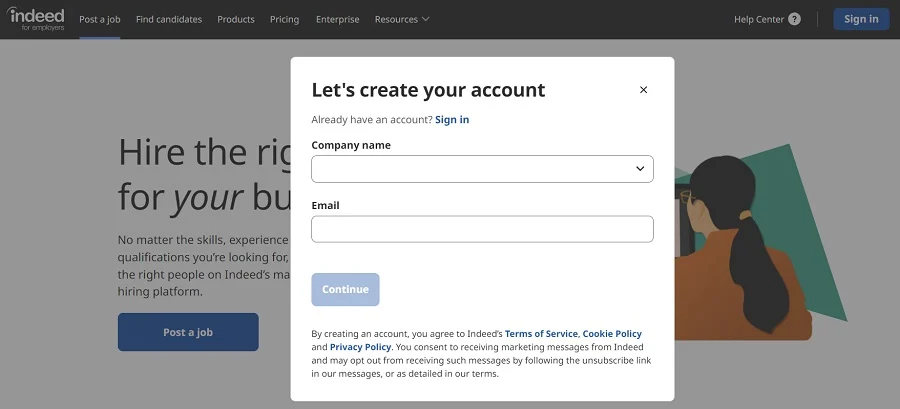Focus the Company name field
The width and height of the screenshot is (900, 409).
pos(482,169)
